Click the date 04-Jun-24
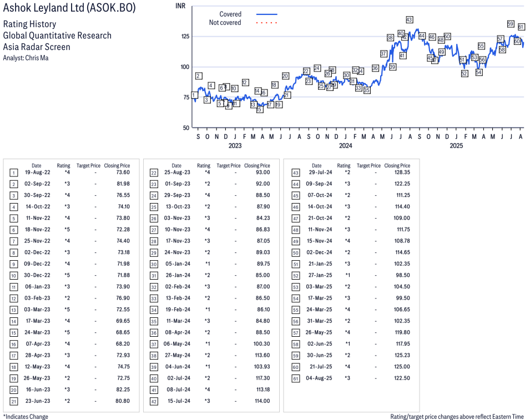 coord(178,367)
